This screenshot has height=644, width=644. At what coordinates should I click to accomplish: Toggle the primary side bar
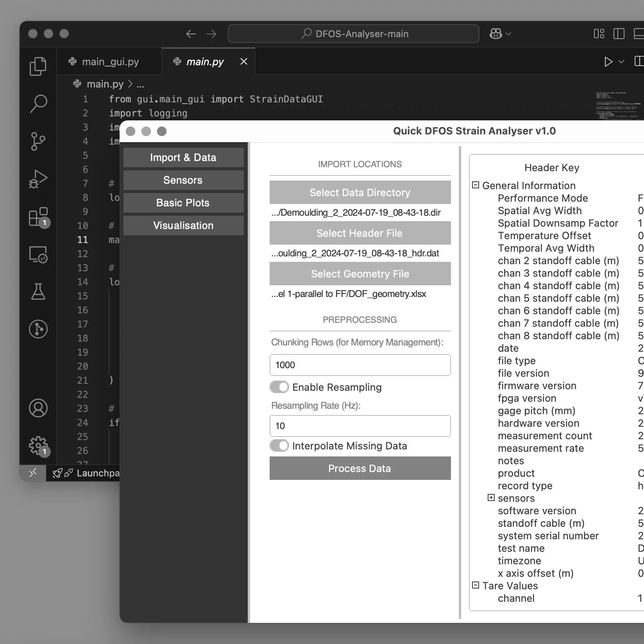click(x=619, y=34)
